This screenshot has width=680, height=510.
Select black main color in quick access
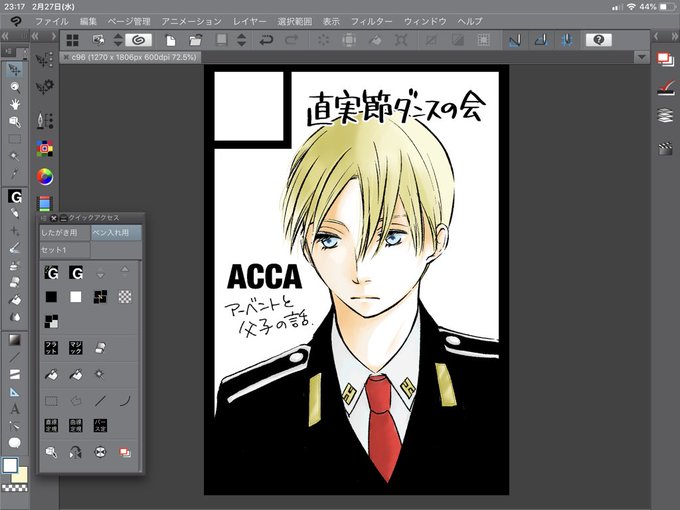[51, 297]
